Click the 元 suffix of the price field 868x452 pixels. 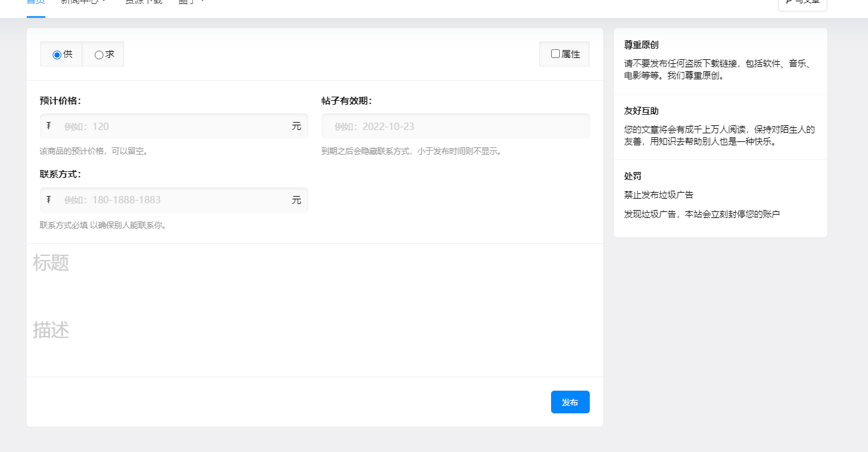coord(296,126)
